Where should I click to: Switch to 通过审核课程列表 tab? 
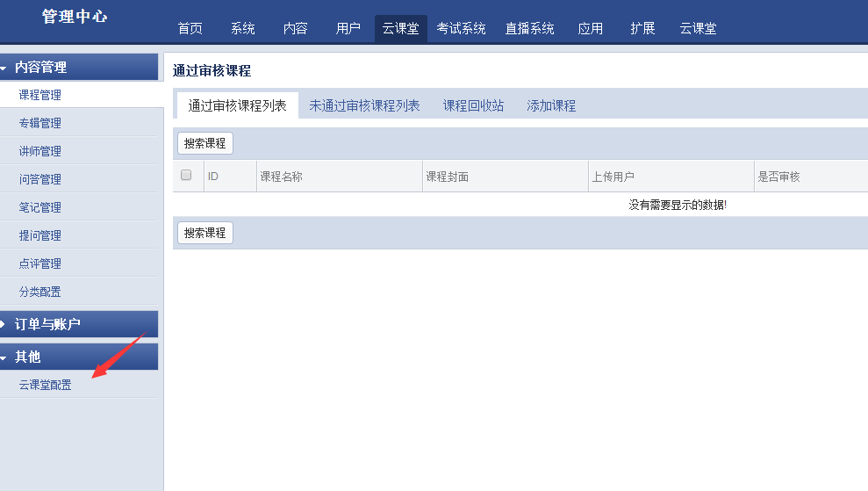(x=238, y=106)
